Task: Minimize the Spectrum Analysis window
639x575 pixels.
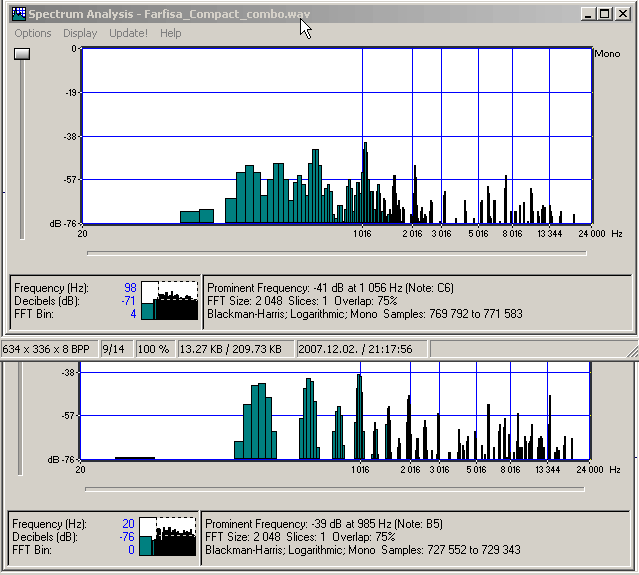Action: click(x=587, y=14)
